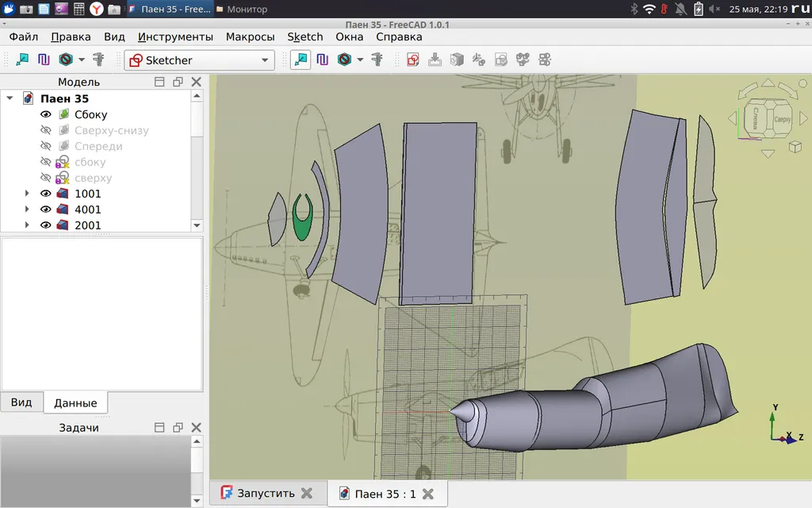Screen dimensions: 812x508
Task: Open the Макросы menu
Action: [250, 37]
